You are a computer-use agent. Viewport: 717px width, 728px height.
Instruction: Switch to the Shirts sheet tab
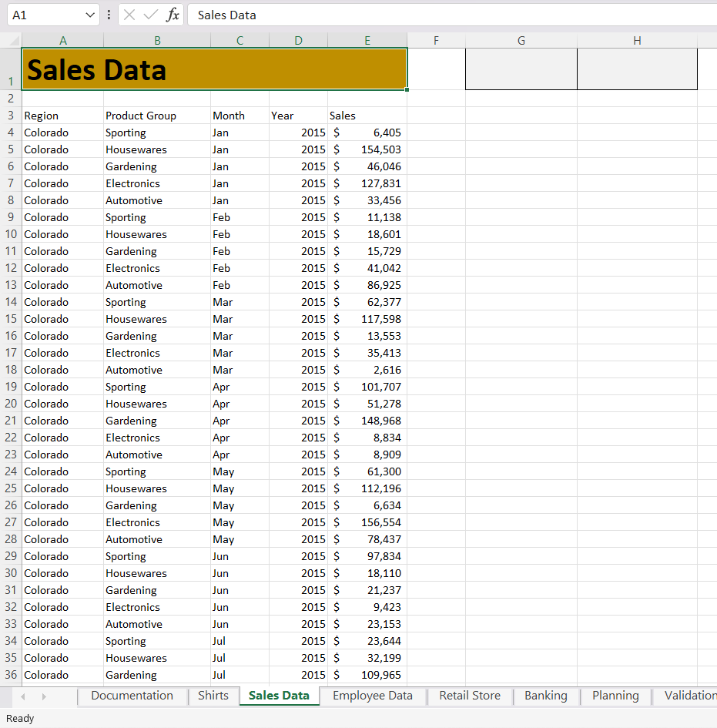(213, 696)
